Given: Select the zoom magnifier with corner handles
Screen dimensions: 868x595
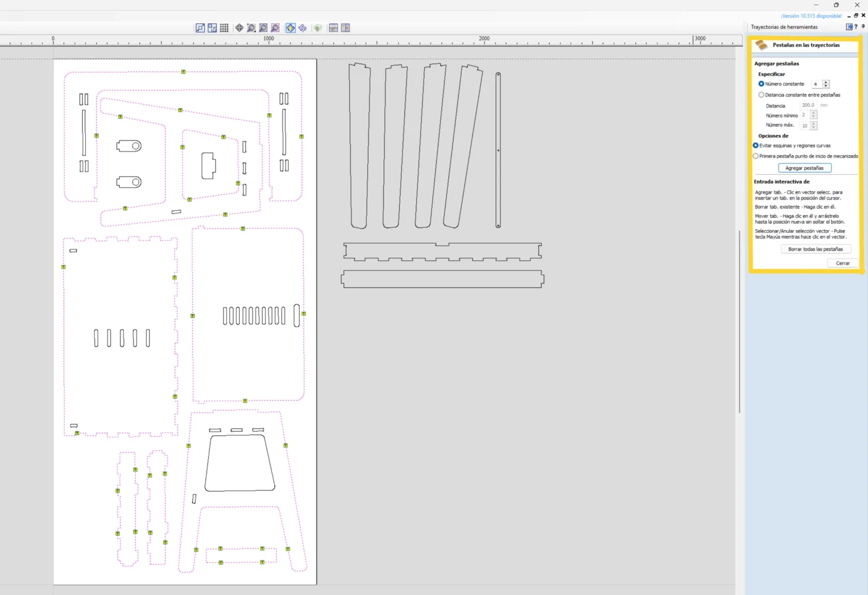Looking at the screenshot, I should point(251,28).
